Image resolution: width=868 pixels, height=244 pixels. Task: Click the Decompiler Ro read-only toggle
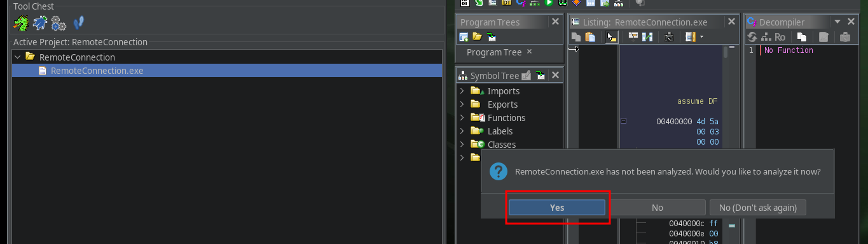pyautogui.click(x=780, y=37)
